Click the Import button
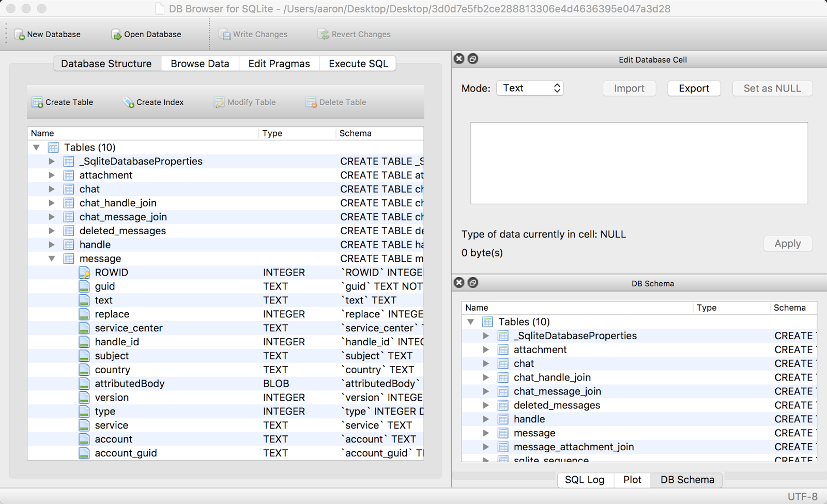Screen dimensions: 827x504 (629, 88)
